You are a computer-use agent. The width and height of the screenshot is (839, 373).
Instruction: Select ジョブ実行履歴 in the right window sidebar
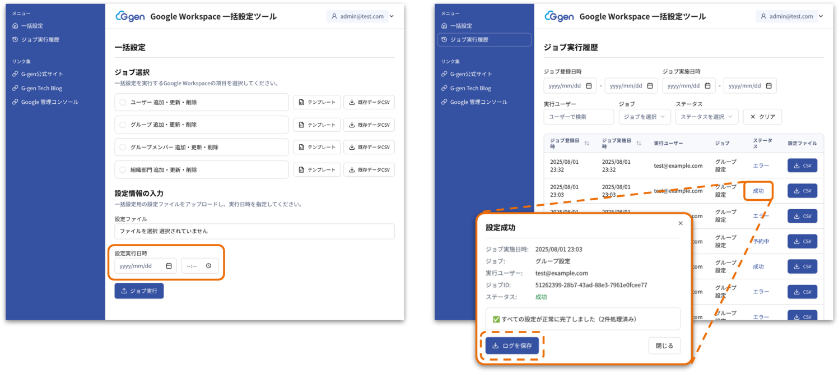(484, 40)
